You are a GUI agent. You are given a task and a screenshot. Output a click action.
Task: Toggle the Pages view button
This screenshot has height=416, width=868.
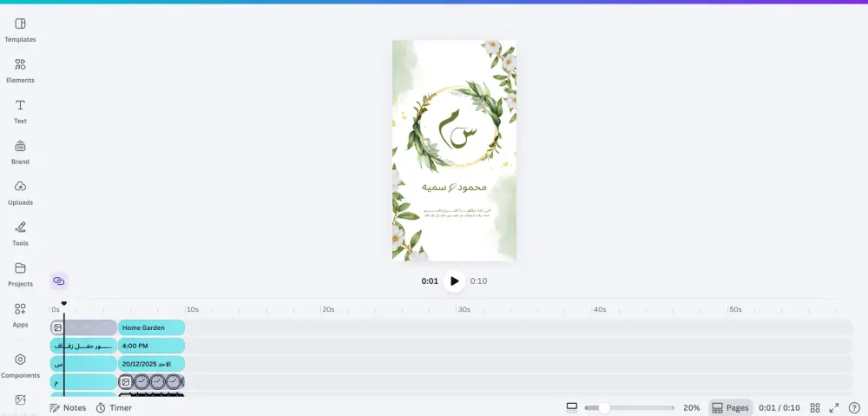(x=730, y=407)
